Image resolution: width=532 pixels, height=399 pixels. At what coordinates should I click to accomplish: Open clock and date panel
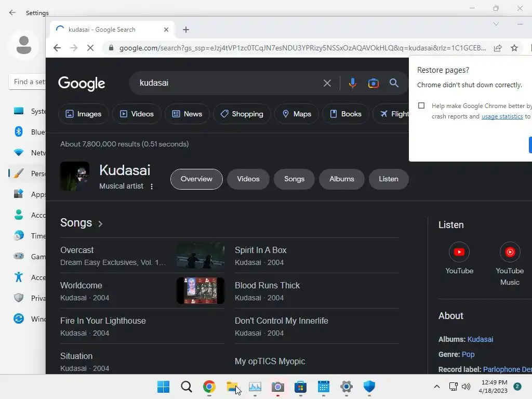494,387
